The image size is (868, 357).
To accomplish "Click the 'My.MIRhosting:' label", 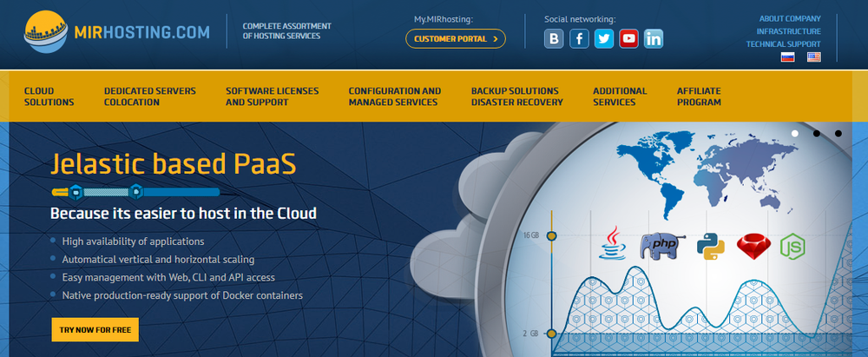I will [x=444, y=19].
